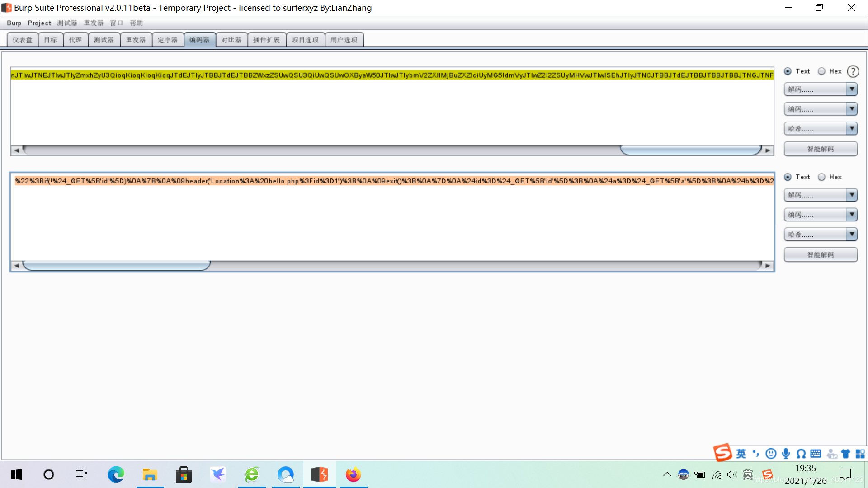The width and height of the screenshot is (868, 488).
Task: Open the Sogou emoji smiley icon
Action: click(x=771, y=454)
